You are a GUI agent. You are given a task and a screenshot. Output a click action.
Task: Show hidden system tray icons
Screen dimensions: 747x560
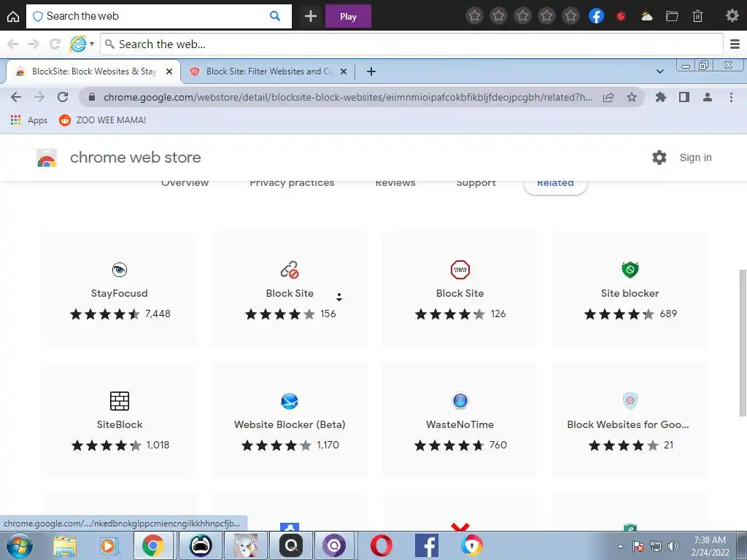pyautogui.click(x=620, y=546)
